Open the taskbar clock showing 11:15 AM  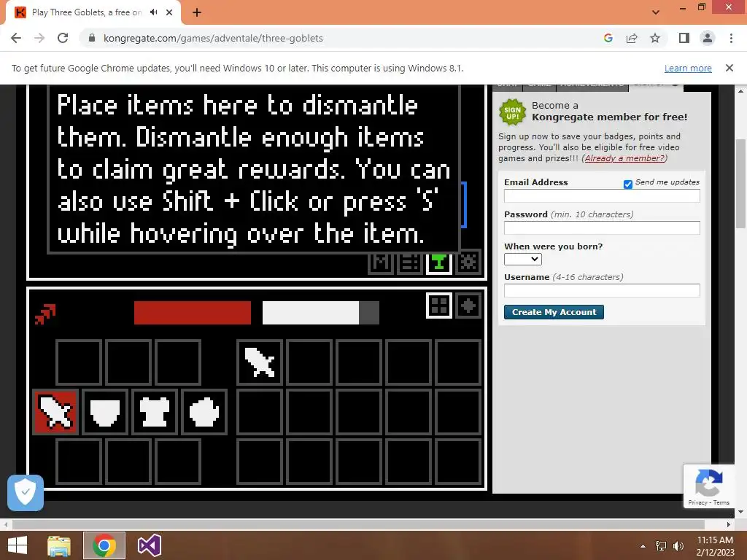pyautogui.click(x=715, y=545)
